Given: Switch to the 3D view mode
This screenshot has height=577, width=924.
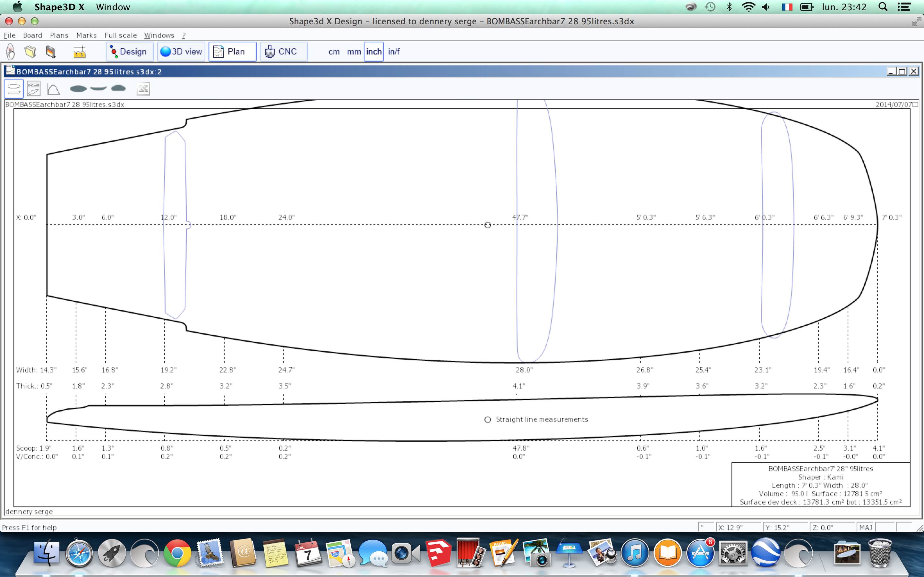Looking at the screenshot, I should click(181, 52).
